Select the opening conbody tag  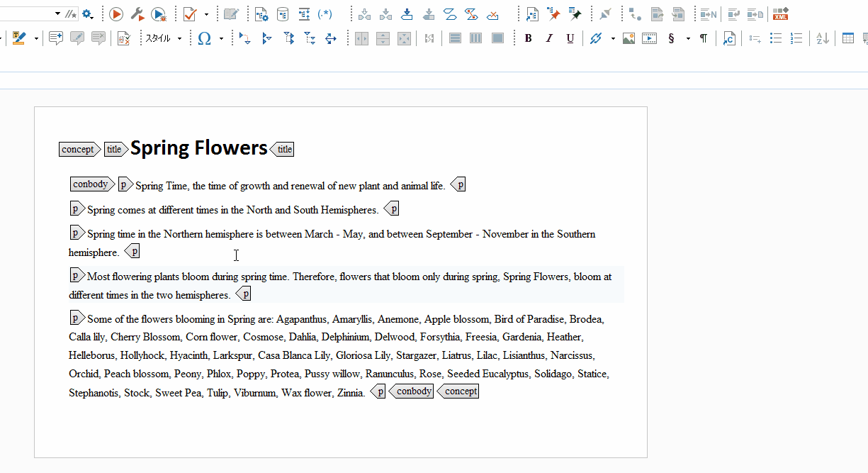click(93, 184)
